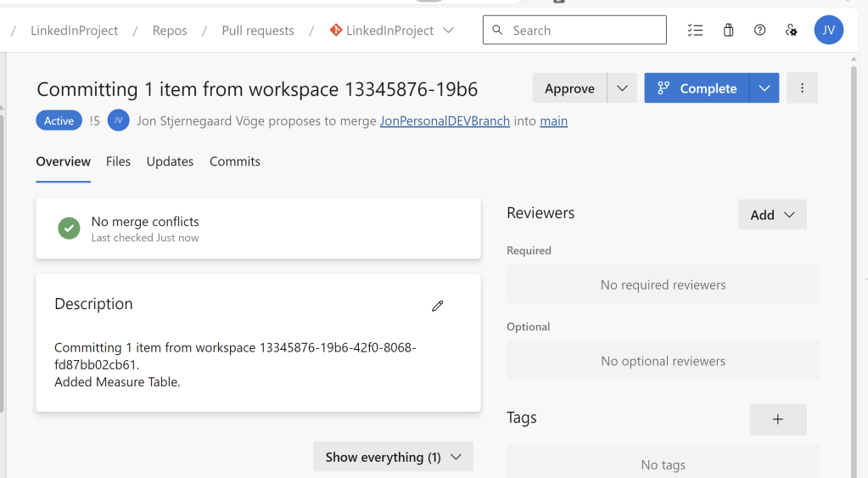The height and width of the screenshot is (478, 868).
Task: Open the LinkedInProject repository selector
Action: click(392, 31)
